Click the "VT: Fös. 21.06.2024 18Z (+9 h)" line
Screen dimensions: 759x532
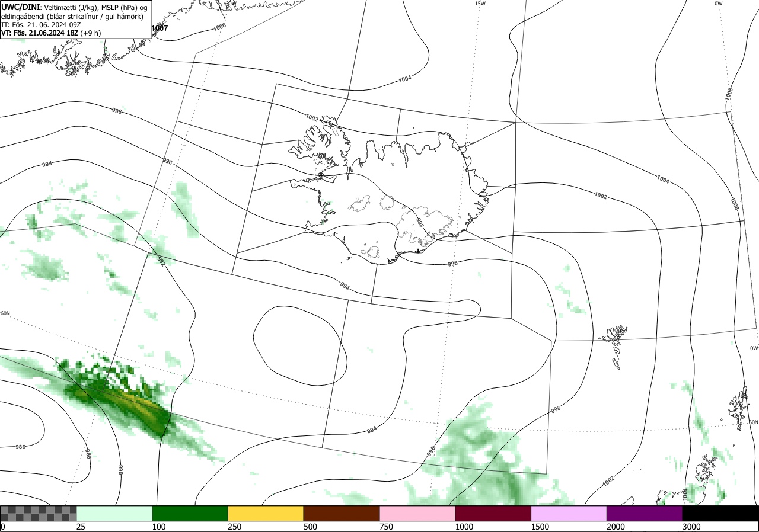52,34
